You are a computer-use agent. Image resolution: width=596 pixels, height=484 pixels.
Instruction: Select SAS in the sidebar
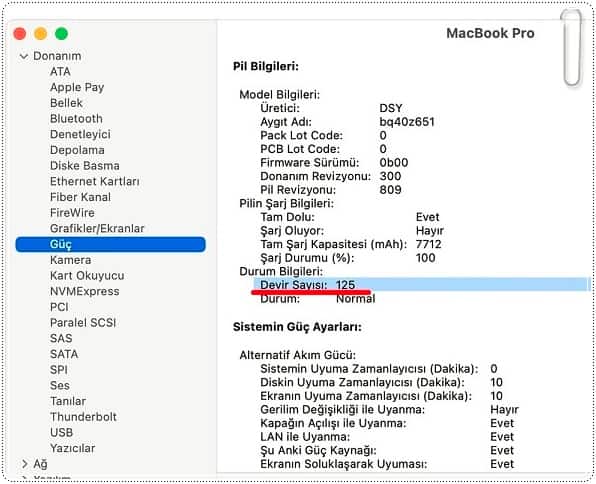(61, 338)
